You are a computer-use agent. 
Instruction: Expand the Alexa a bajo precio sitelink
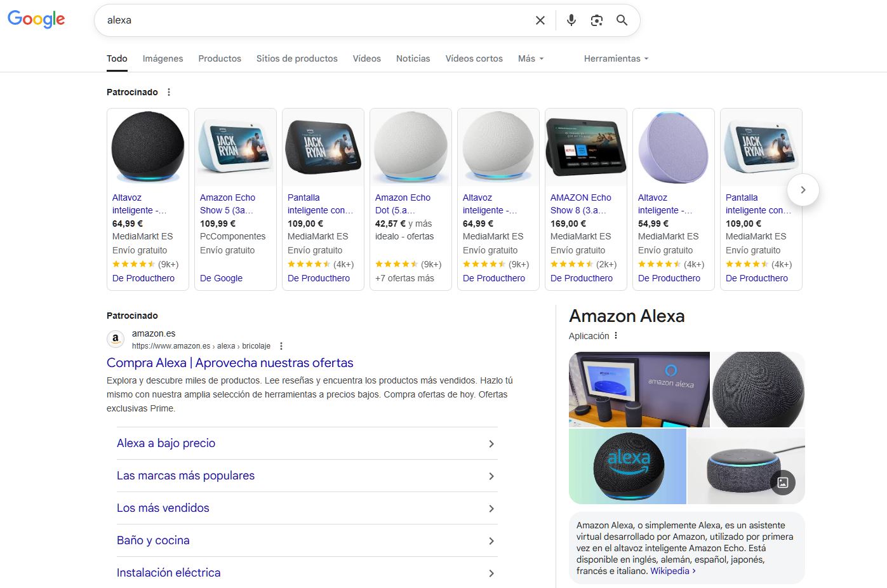(307, 443)
